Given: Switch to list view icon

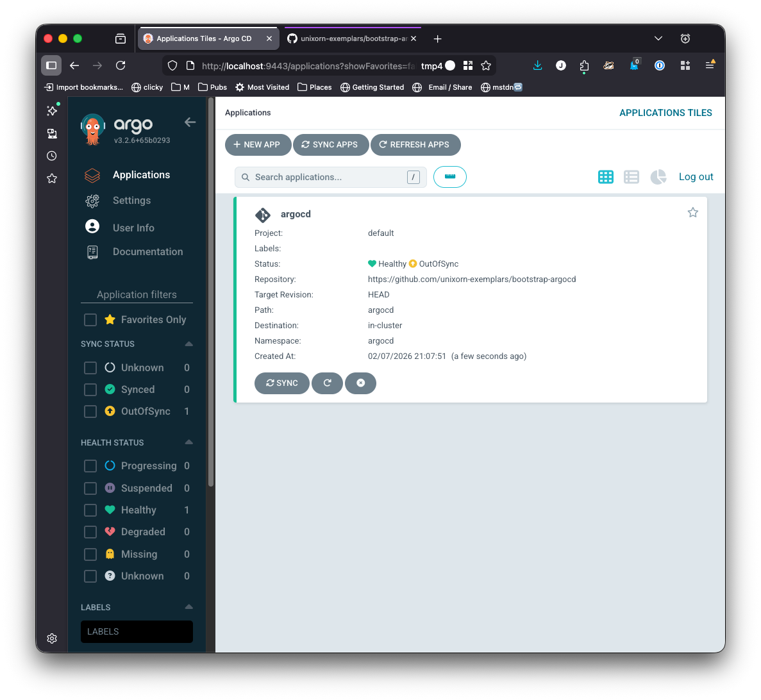Looking at the screenshot, I should [x=631, y=176].
